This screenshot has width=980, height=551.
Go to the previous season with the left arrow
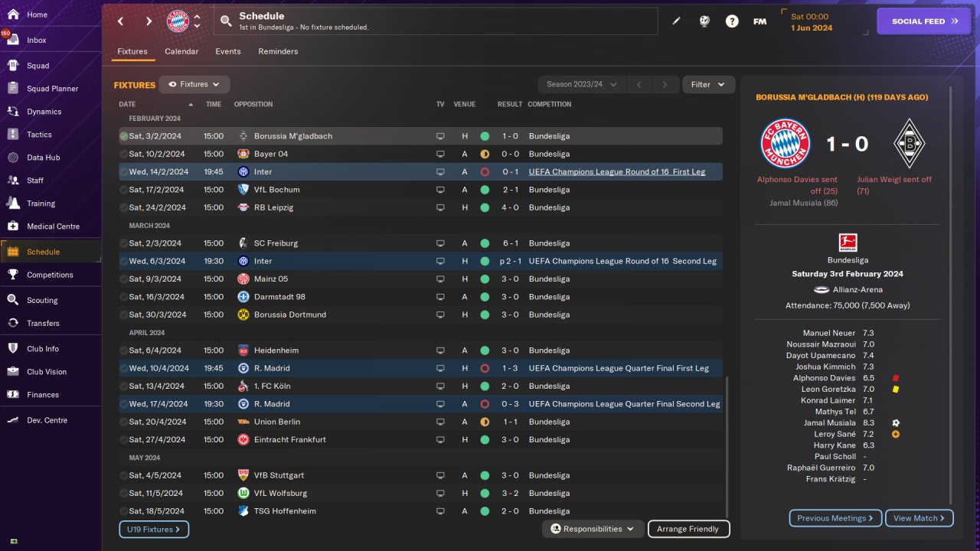(639, 84)
